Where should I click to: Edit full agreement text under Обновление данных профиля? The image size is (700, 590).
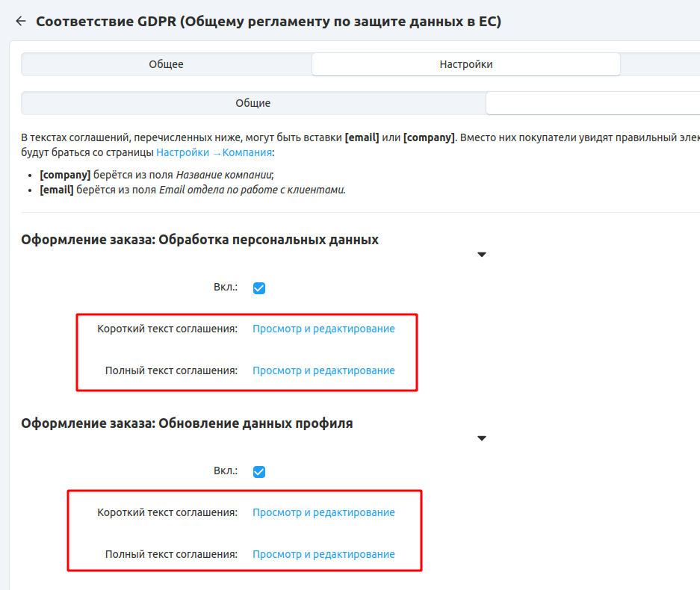(x=323, y=554)
